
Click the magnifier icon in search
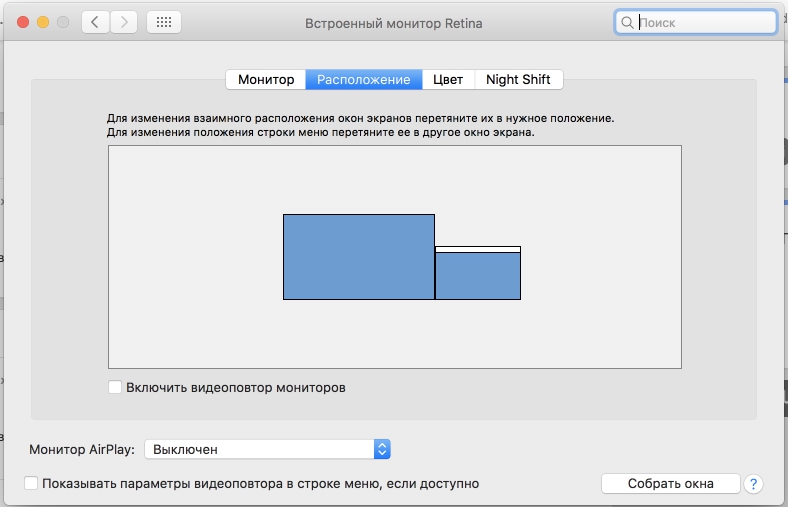[628, 22]
